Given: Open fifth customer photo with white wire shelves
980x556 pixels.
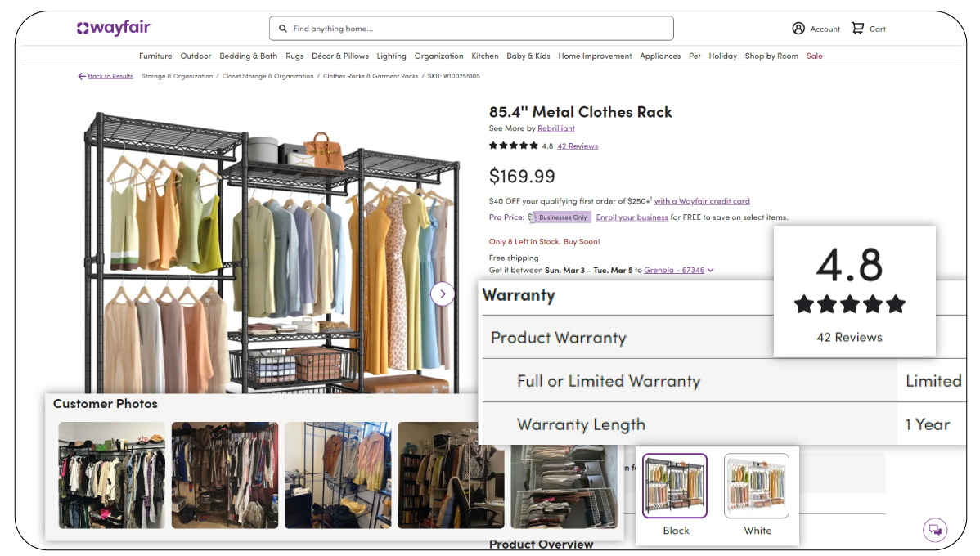Looking at the screenshot, I should pos(564,486).
